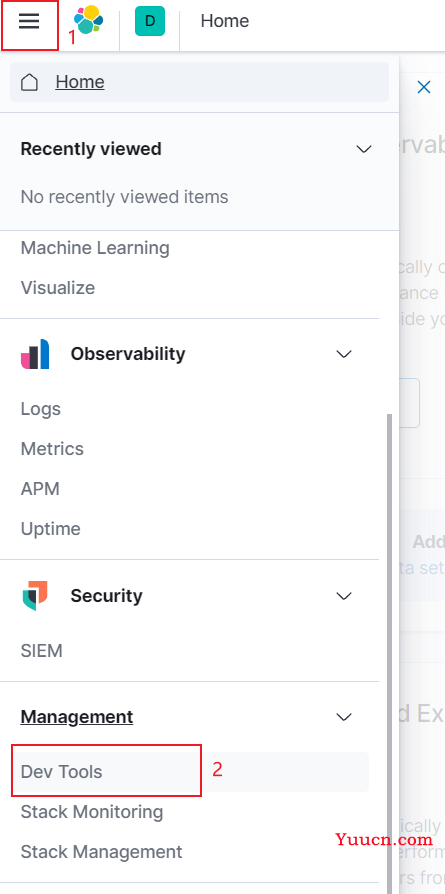Open APM from the sidebar
445x894 pixels.
point(40,489)
